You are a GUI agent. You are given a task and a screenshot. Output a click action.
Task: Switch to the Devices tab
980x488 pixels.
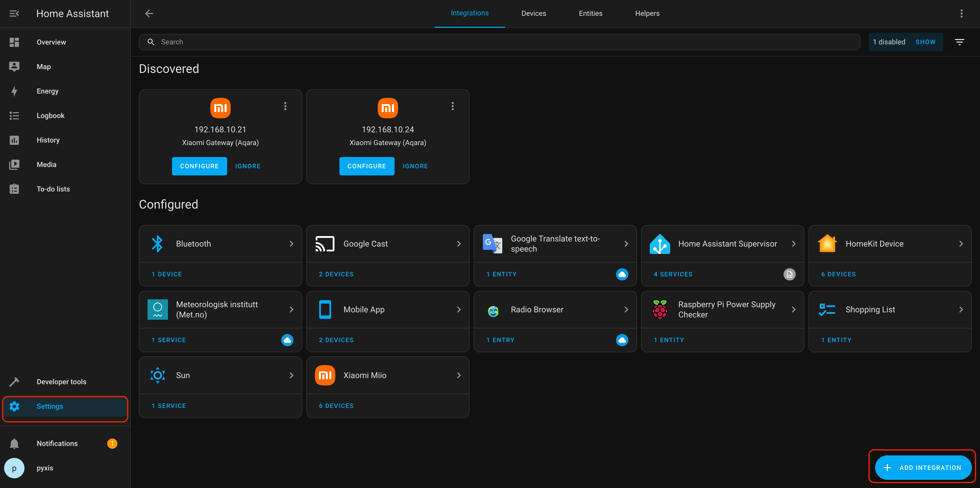coord(533,14)
